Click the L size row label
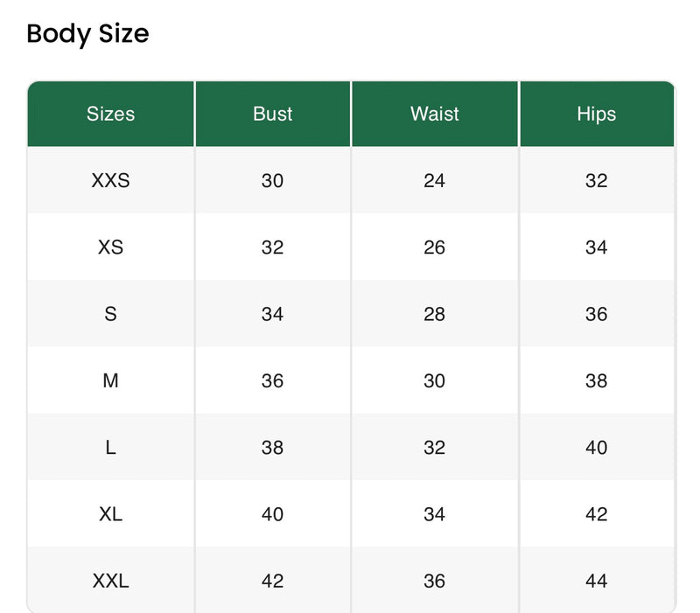This screenshot has height=613, width=700. click(x=110, y=448)
